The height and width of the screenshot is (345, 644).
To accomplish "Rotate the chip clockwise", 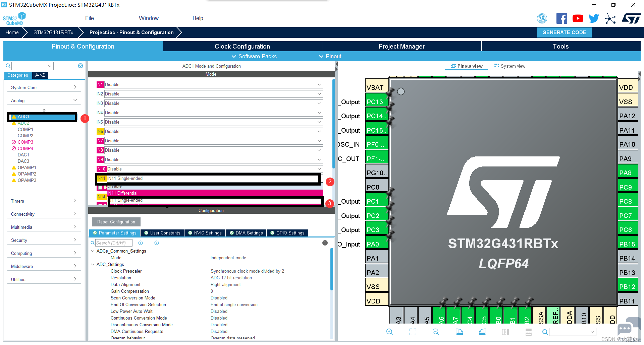I will (459, 332).
